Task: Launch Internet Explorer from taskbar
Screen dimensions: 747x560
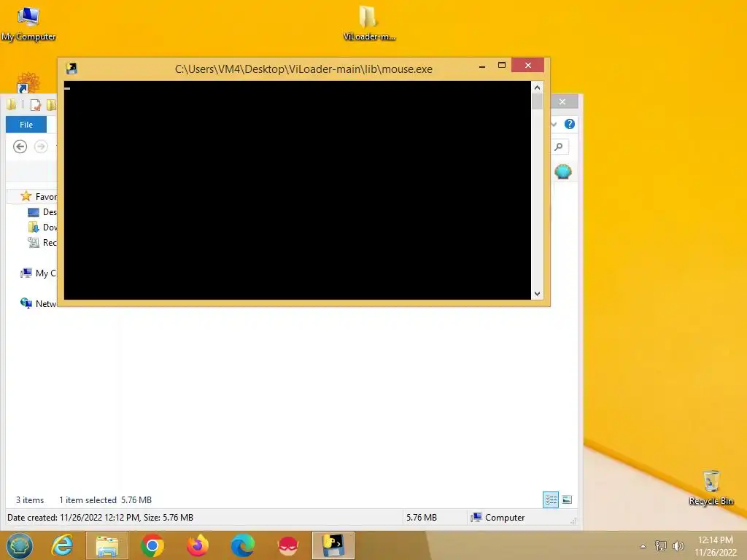Action: click(x=62, y=545)
